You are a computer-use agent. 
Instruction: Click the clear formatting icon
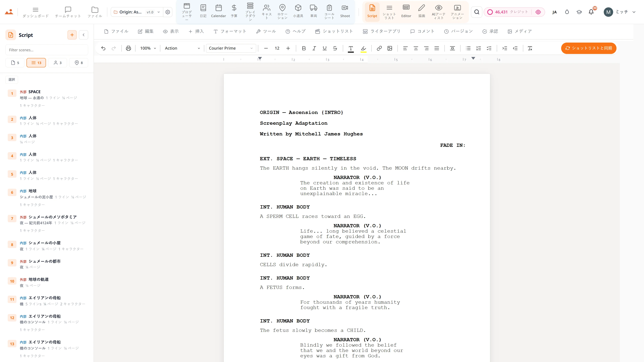(x=530, y=48)
